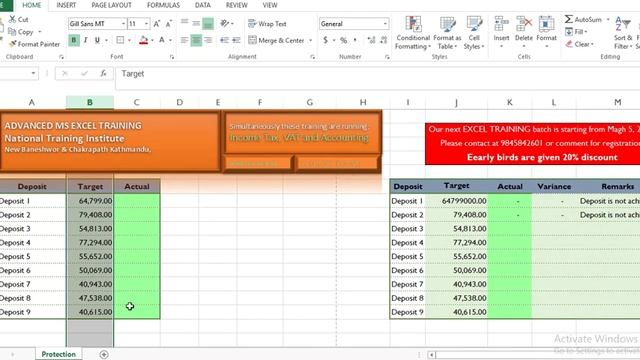Switch to the DATA tab
Image resolution: width=640 pixels, height=360 pixels.
coord(203,5)
